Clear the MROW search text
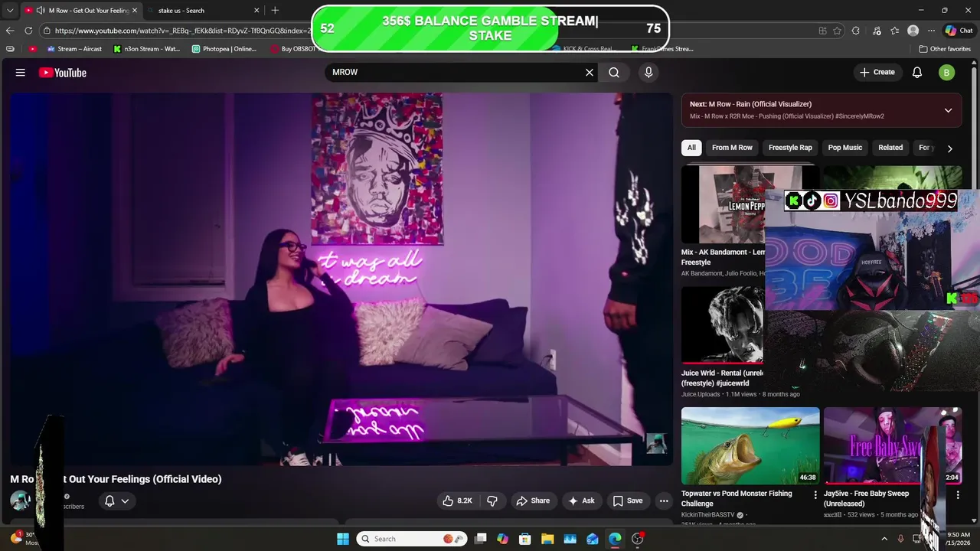Screen dimensions: 980x551 pyautogui.click(x=590, y=72)
